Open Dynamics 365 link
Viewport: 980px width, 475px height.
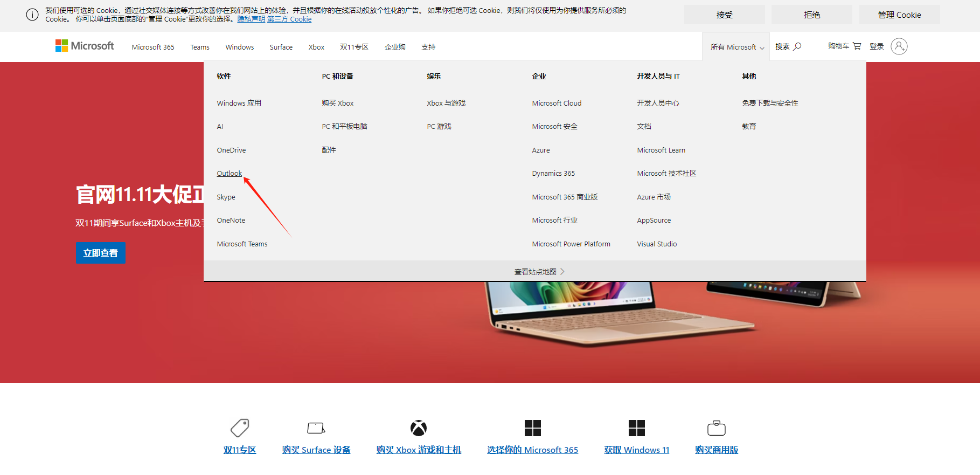click(553, 173)
